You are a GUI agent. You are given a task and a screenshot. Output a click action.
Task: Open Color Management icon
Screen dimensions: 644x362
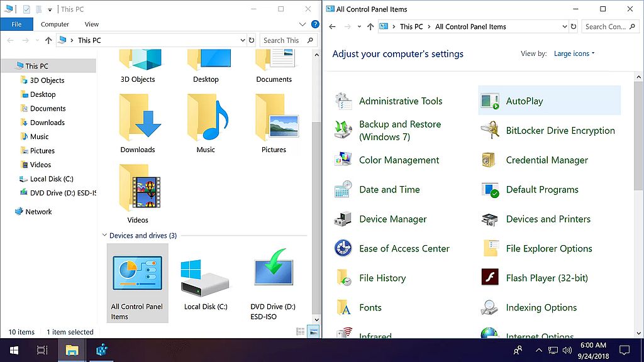(343, 160)
